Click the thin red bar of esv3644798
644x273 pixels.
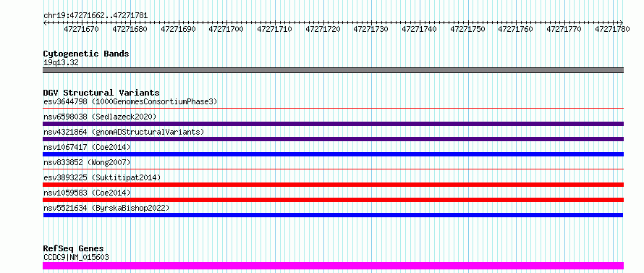click(x=333, y=109)
